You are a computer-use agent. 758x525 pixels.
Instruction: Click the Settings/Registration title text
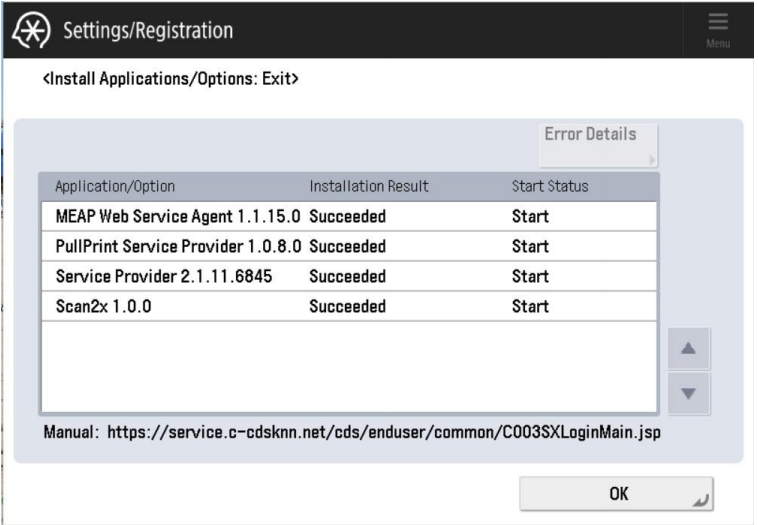(x=148, y=30)
